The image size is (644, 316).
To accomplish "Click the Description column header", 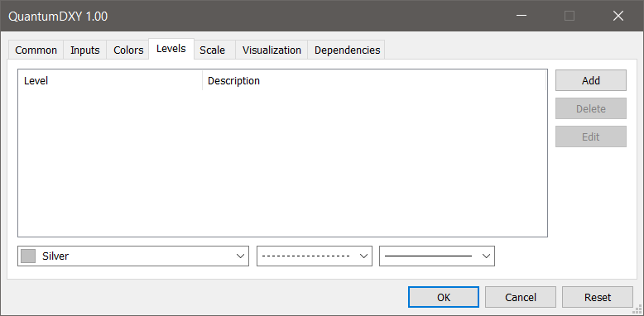I will [374, 81].
